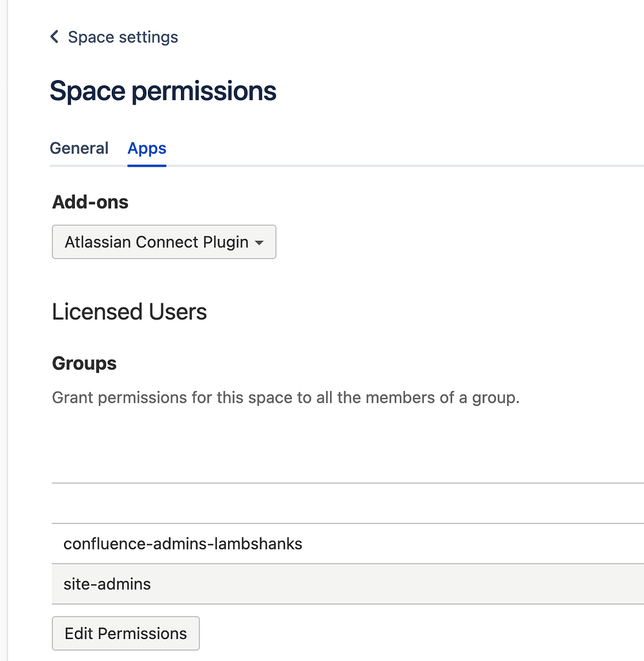Image resolution: width=644 pixels, height=661 pixels.
Task: Select the Apps tab
Action: (147, 148)
